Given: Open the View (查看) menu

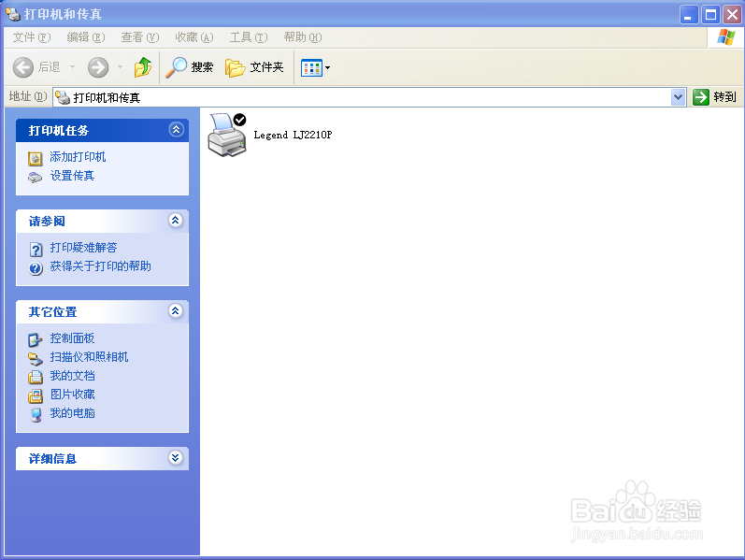Looking at the screenshot, I should point(139,37).
